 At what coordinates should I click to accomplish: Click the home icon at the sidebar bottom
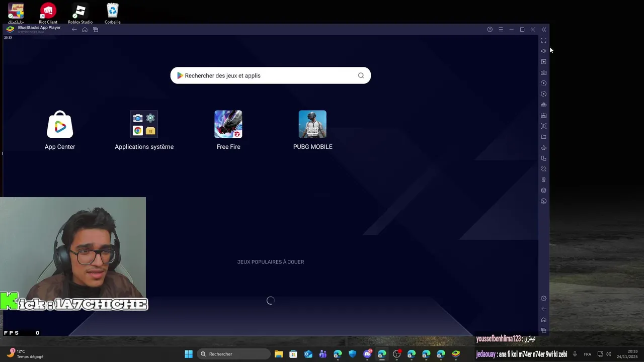point(543,320)
